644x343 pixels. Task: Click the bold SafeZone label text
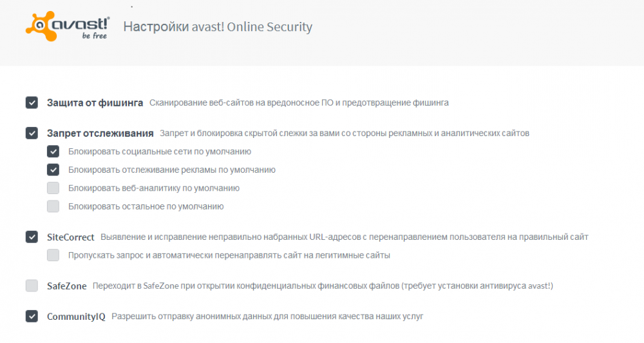point(67,286)
